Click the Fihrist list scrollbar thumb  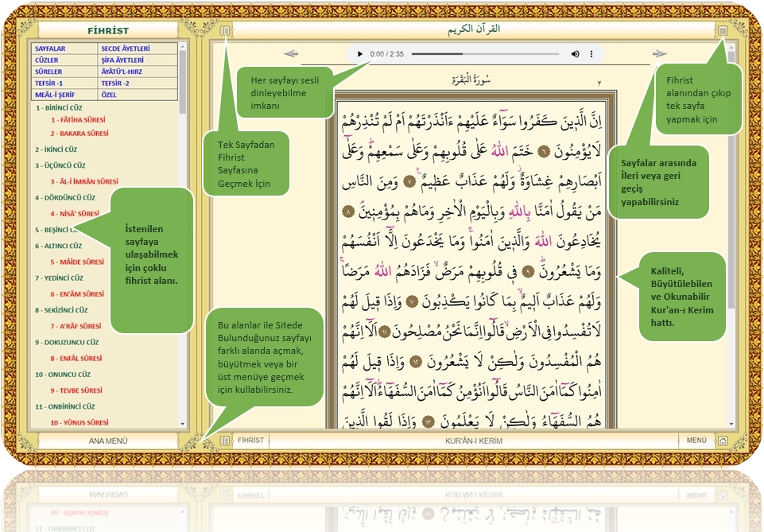click(x=183, y=82)
